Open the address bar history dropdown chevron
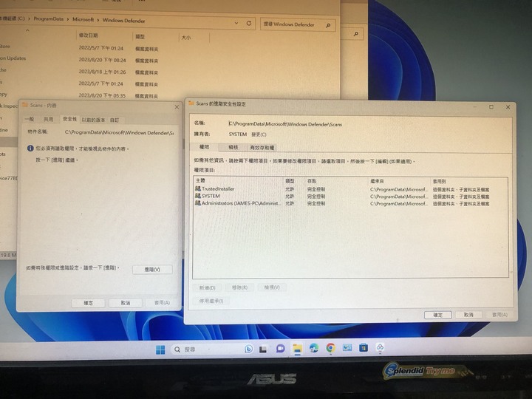 [236, 23]
